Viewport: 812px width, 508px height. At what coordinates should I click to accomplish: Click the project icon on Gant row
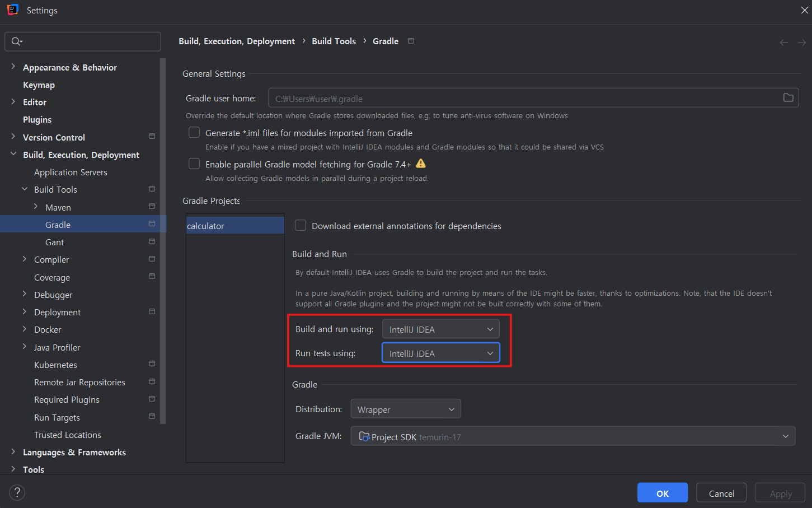152,241
